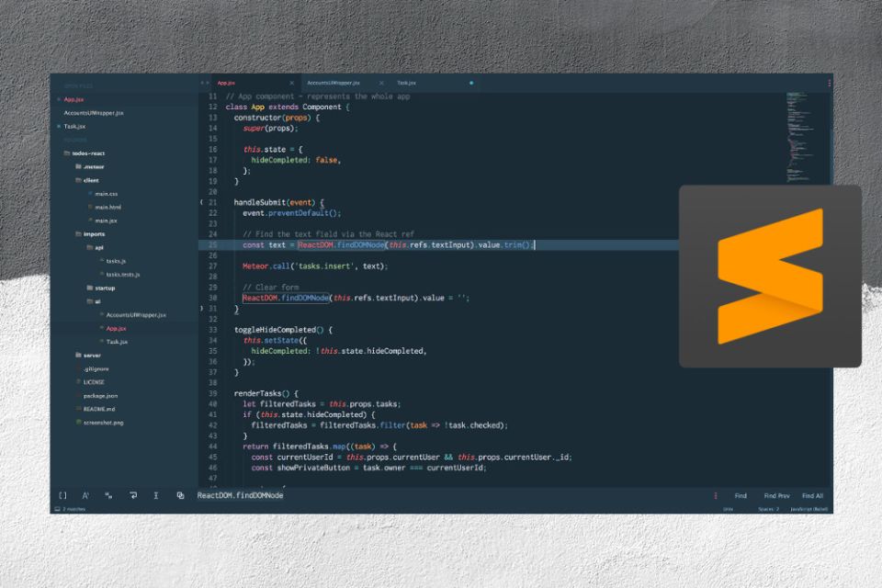The image size is (882, 588).
Task: Select AccountsUIWrapper.jsx in the open files list
Action: 94,113
